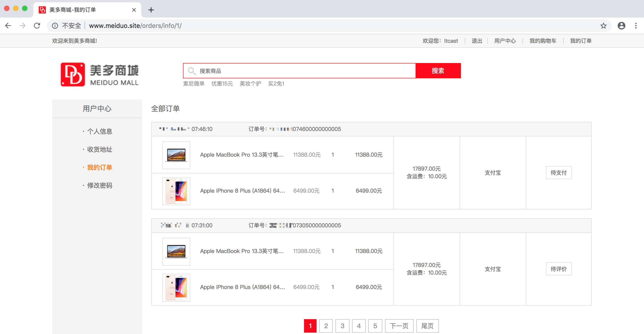Open a new tab with plus icon
This screenshot has height=334, width=644.
coord(151,10)
